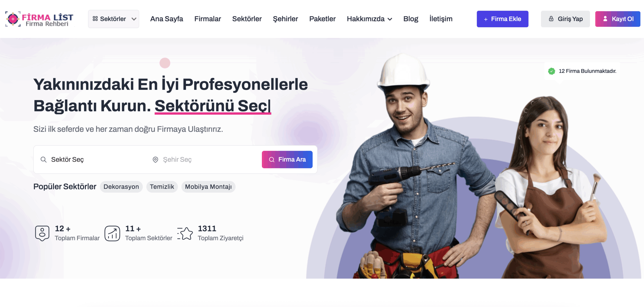The image size is (644, 307).
Task: Click the Firma Ekle button
Action: click(x=502, y=19)
